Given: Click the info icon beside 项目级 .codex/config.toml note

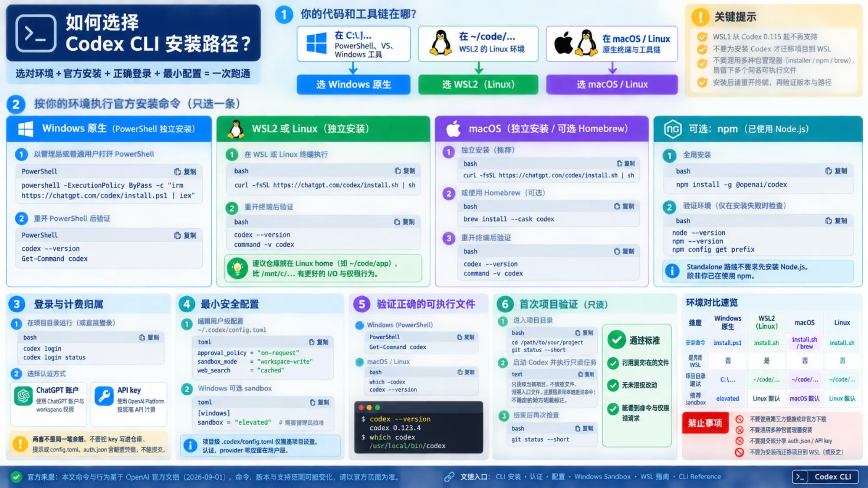Looking at the screenshot, I should [190, 446].
